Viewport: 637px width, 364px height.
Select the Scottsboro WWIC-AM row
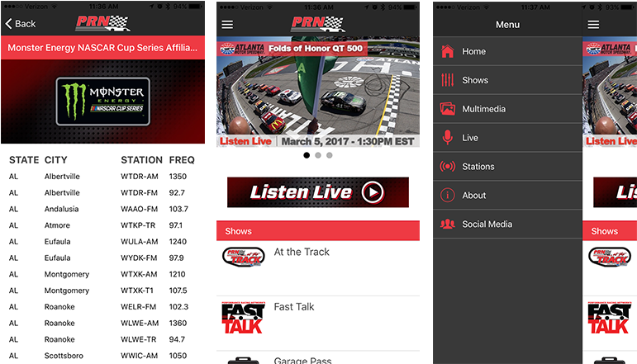click(102, 356)
